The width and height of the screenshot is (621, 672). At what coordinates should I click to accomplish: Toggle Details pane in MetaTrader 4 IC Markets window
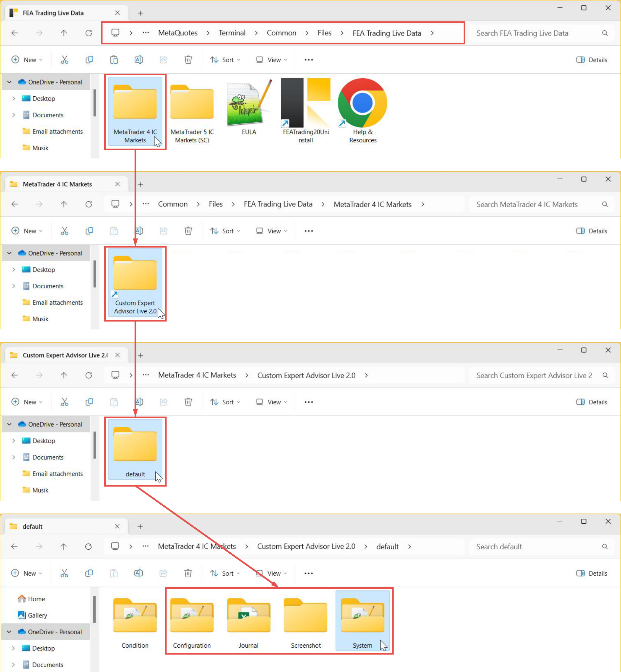click(x=592, y=231)
